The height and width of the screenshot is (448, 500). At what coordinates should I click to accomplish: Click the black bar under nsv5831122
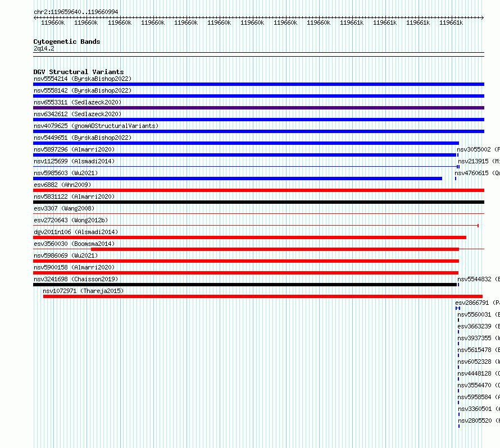click(x=258, y=202)
